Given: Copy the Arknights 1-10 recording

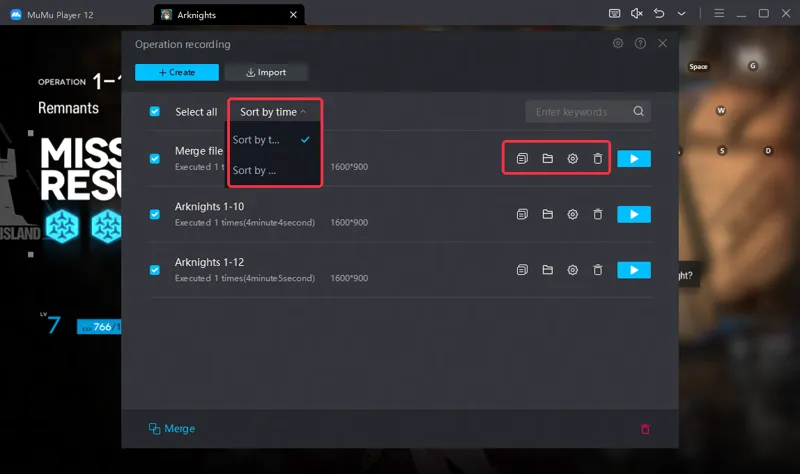Looking at the screenshot, I should tap(522, 214).
